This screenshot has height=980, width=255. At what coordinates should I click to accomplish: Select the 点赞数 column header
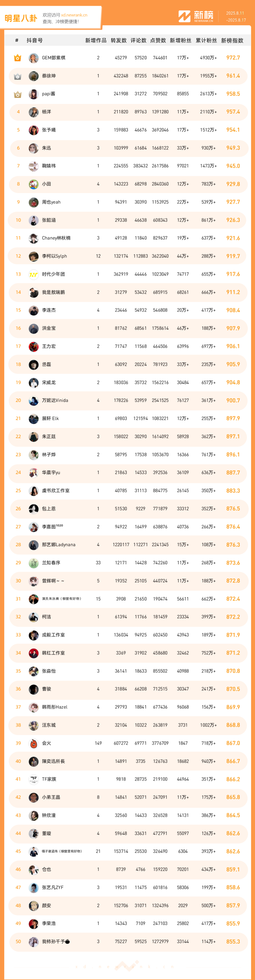pos(158,40)
